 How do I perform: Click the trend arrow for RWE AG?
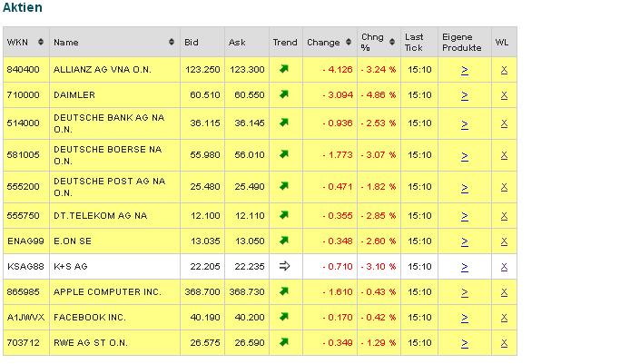(284, 342)
